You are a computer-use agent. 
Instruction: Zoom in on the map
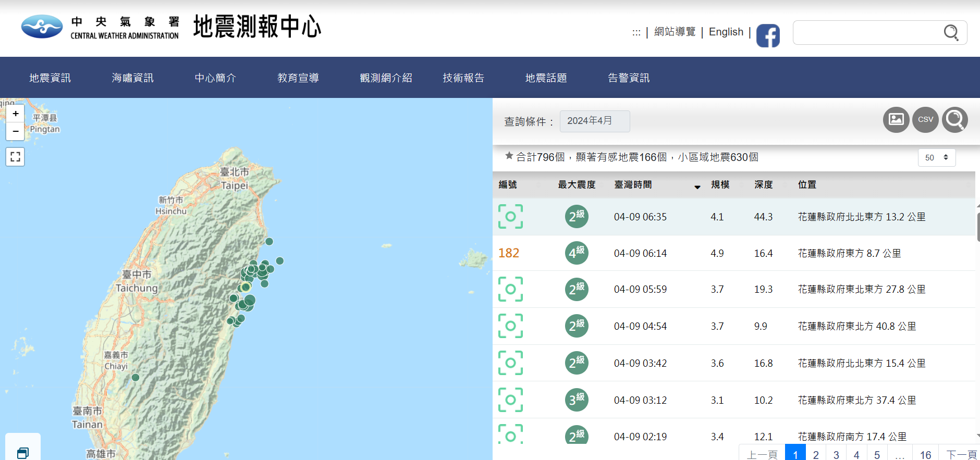(x=16, y=114)
